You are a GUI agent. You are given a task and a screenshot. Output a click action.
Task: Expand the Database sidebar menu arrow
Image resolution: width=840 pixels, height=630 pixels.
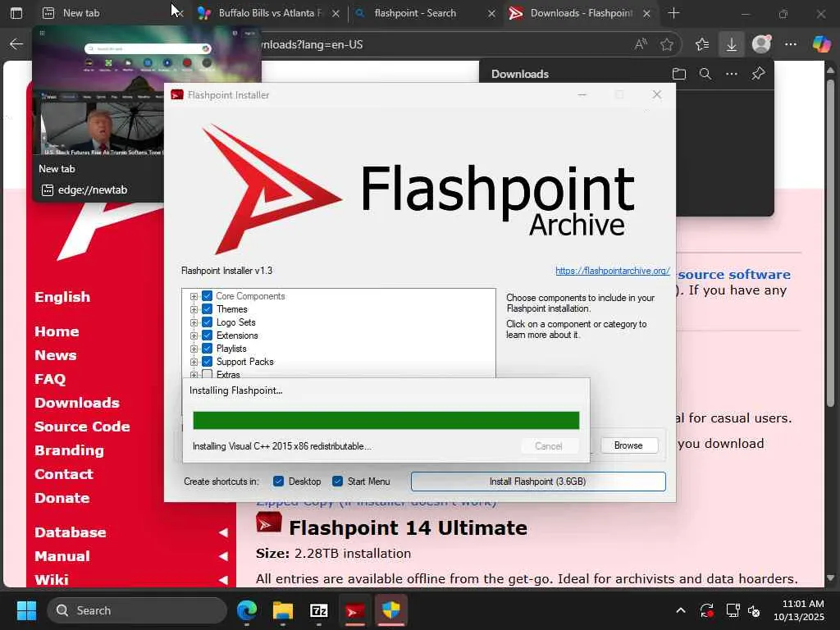click(223, 532)
